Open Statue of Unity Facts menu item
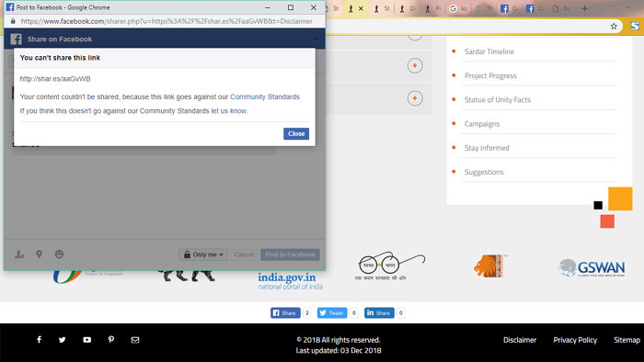 [x=498, y=99]
